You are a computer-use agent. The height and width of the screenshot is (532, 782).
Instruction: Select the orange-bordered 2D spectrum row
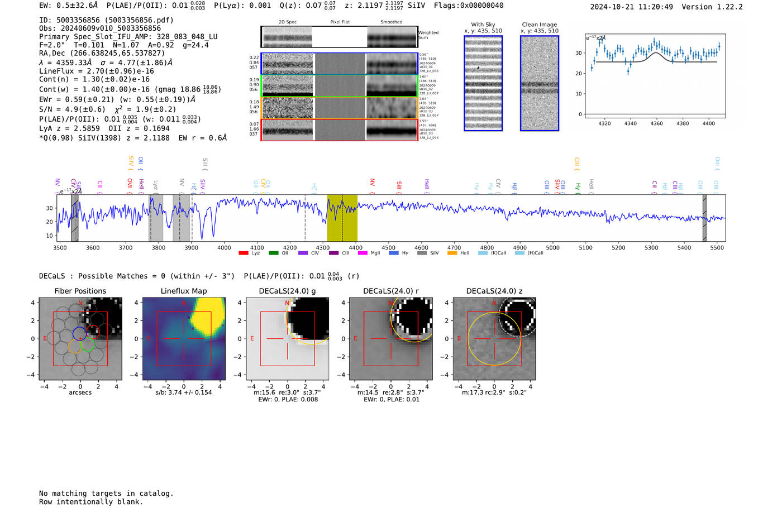339,108
